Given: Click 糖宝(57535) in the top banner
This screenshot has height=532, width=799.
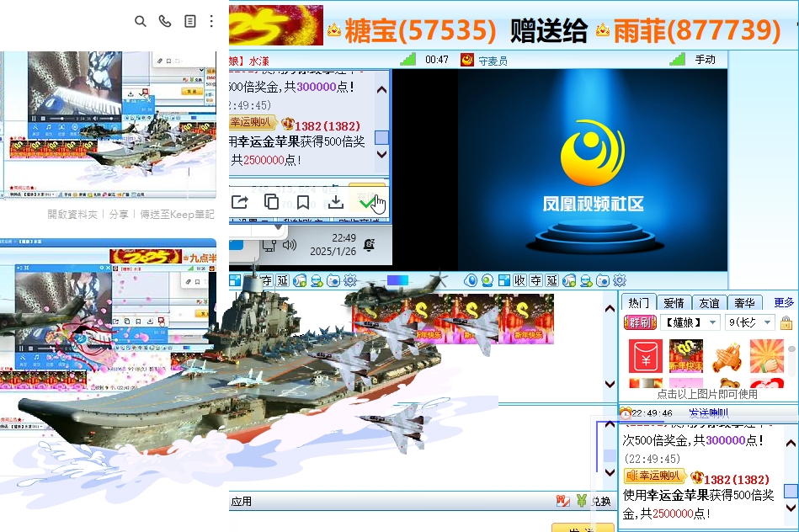Looking at the screenshot, I should click(420, 30).
